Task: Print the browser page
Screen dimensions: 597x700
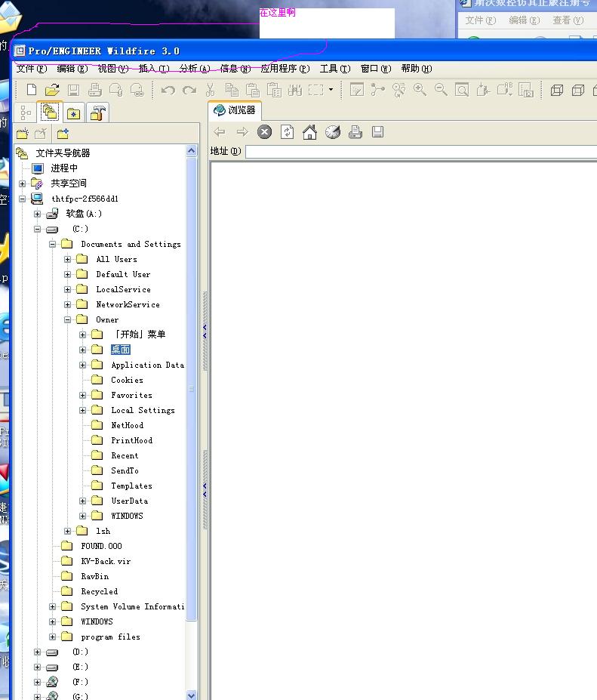Action: [x=355, y=132]
